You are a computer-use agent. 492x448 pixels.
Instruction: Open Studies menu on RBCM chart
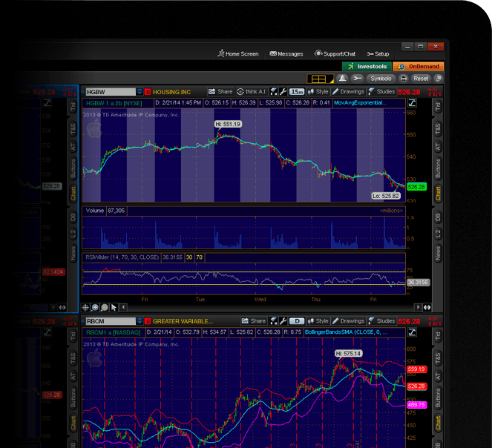381,321
